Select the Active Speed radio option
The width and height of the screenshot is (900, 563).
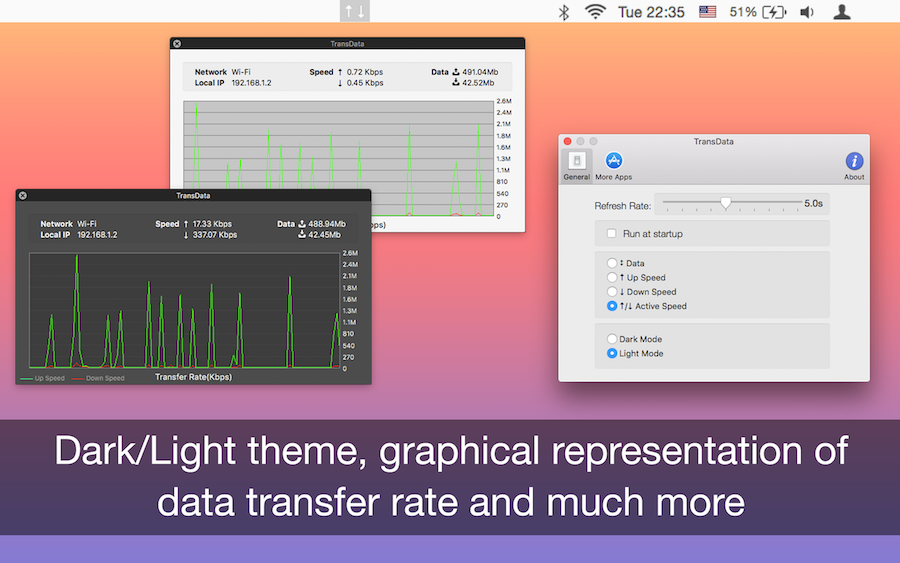(612, 306)
